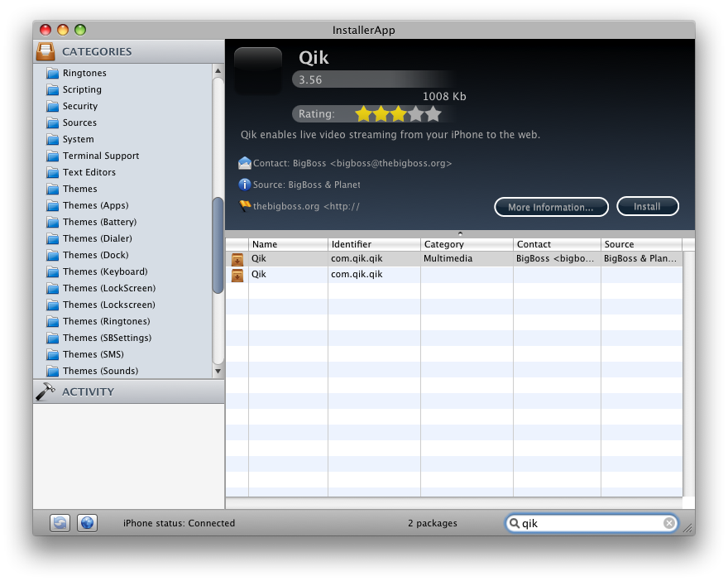The width and height of the screenshot is (728, 581).
Task: Open More Information for Qik
Action: [x=551, y=206]
